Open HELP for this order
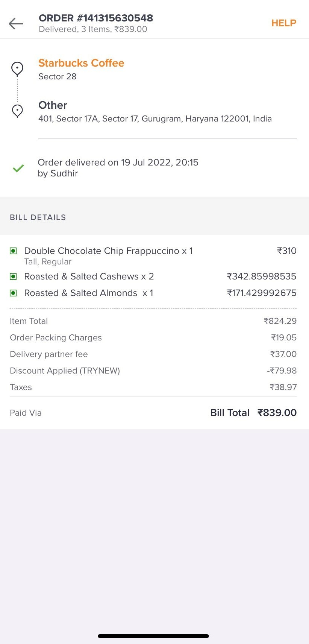The image size is (309, 644). pos(284,23)
